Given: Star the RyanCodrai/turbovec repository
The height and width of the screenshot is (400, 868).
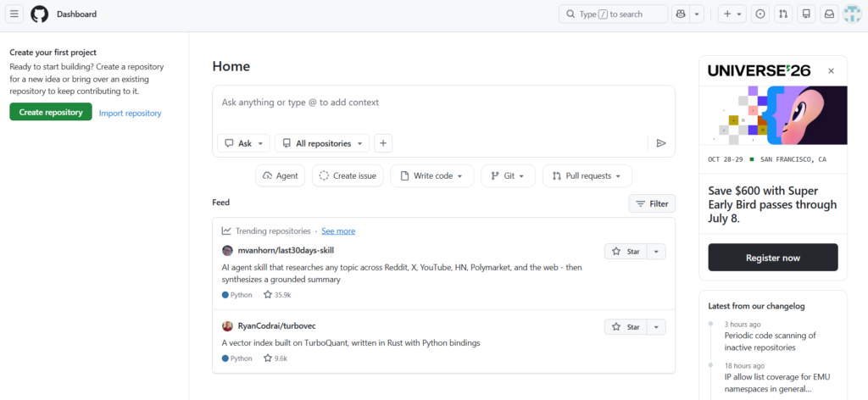Looking at the screenshot, I should (626, 327).
